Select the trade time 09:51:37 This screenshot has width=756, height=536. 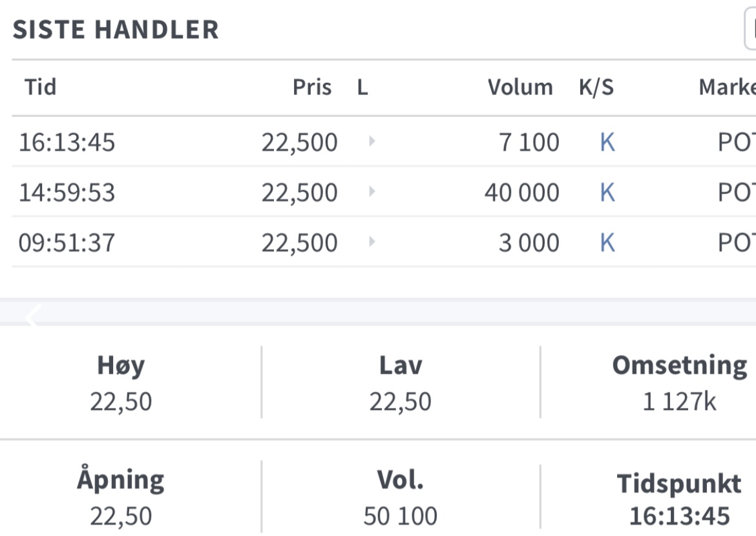coord(67,242)
